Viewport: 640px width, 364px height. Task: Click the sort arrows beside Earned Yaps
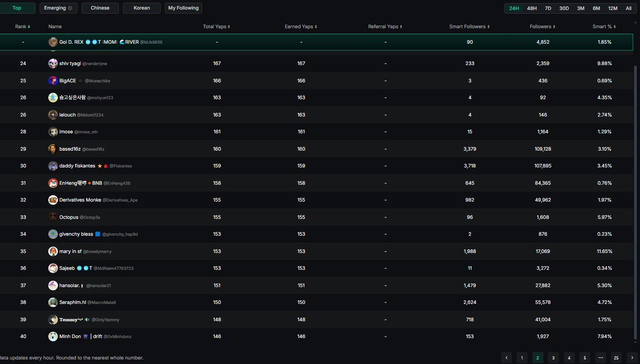316,27
